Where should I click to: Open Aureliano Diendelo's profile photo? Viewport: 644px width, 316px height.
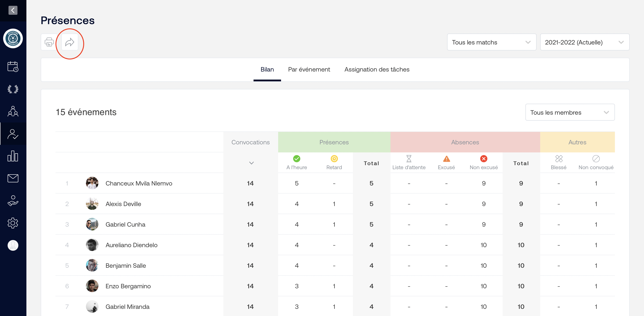click(x=92, y=245)
